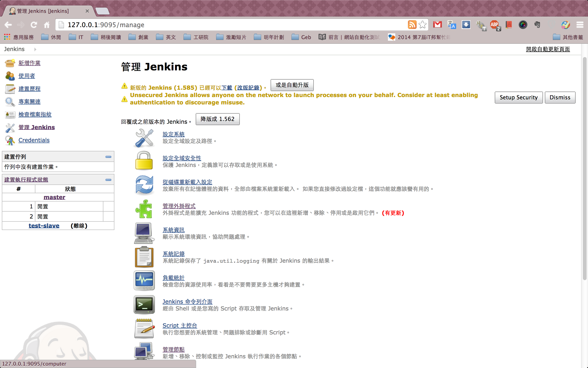The height and width of the screenshot is (368, 588).
Task: Click the green puzzle piece plugin icon
Action: 144,209
